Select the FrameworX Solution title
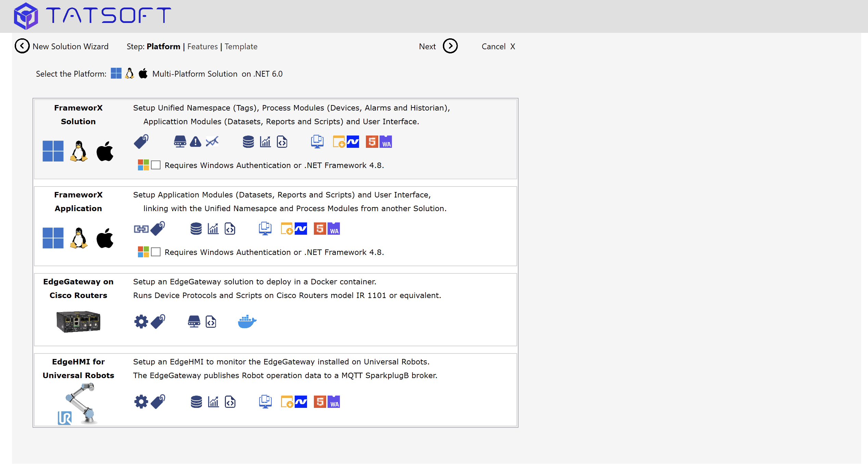The image size is (868, 464). pyautogui.click(x=78, y=115)
